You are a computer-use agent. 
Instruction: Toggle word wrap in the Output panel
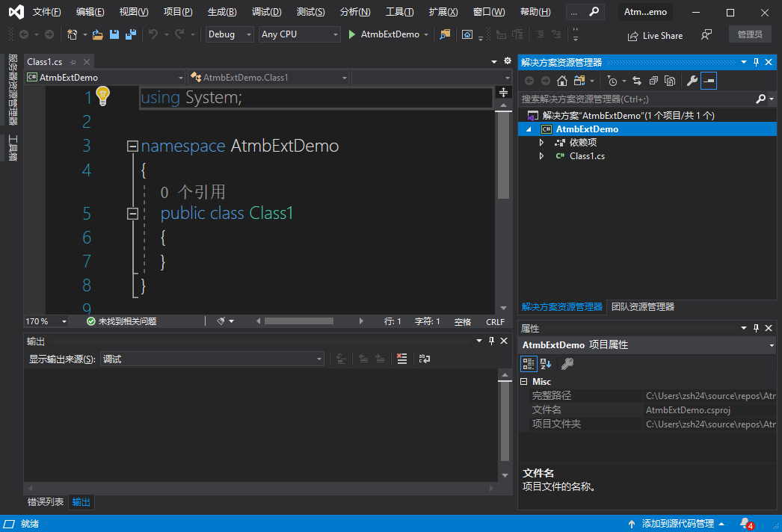point(424,359)
